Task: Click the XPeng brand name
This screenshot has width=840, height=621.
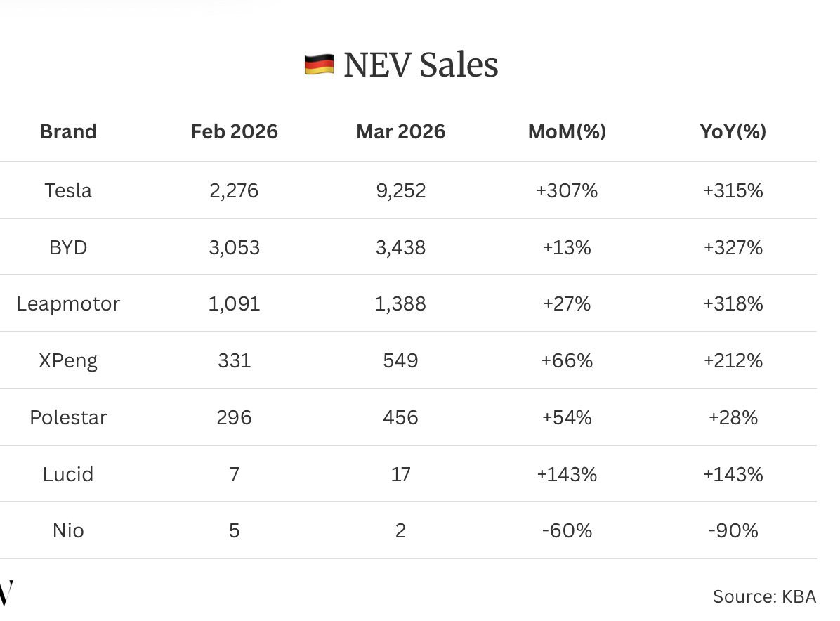Action: (68, 360)
